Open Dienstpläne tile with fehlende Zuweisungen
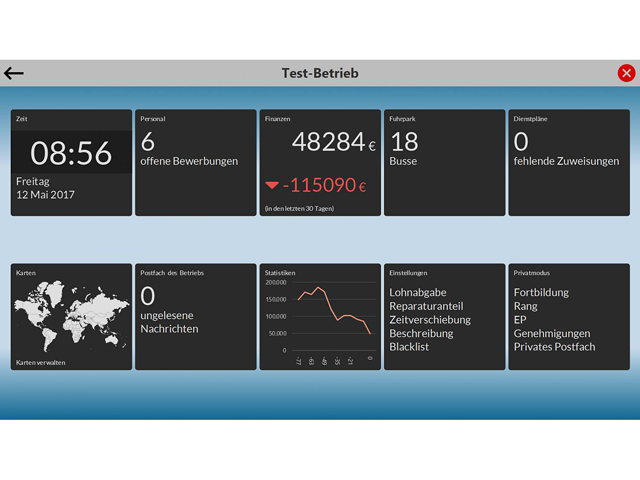This screenshot has width=640, height=480. coord(568,162)
